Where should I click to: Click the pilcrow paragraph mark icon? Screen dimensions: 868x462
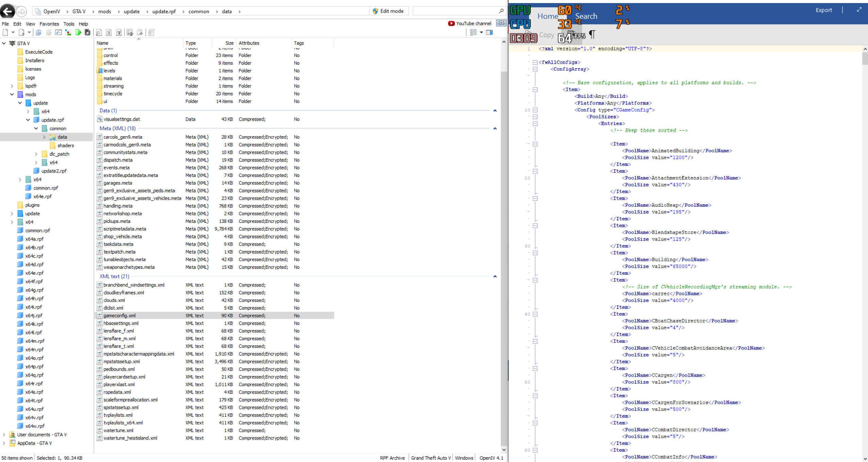[x=592, y=34]
